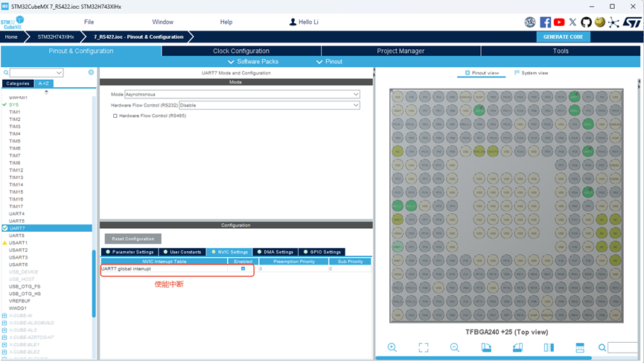Click the ST logo icon
Screen dimensions: 644x363
(x=631, y=22)
